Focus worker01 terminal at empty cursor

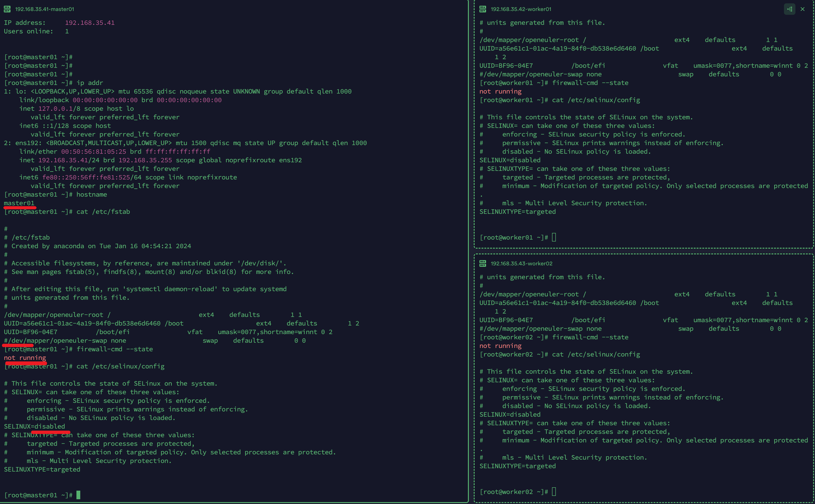point(554,237)
